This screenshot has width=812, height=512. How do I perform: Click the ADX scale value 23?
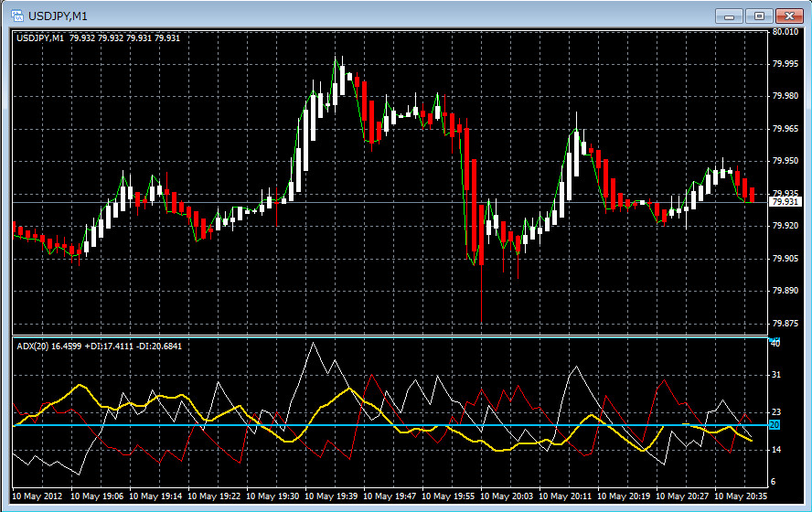(775, 412)
